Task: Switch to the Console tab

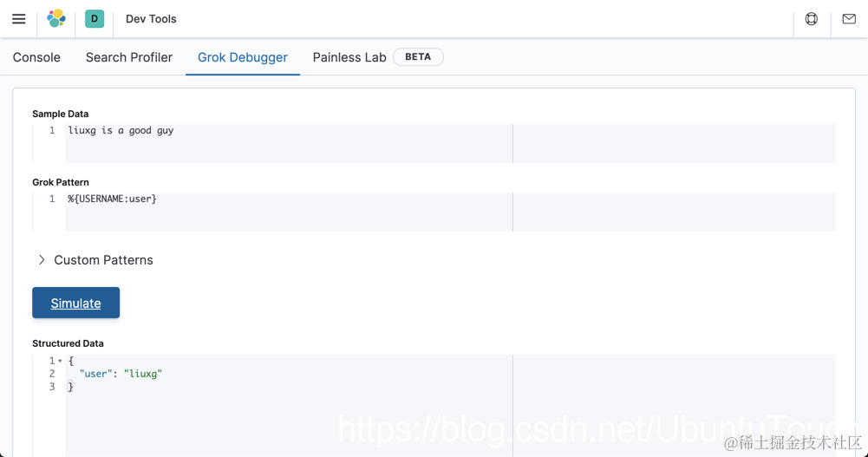Action: pos(36,57)
